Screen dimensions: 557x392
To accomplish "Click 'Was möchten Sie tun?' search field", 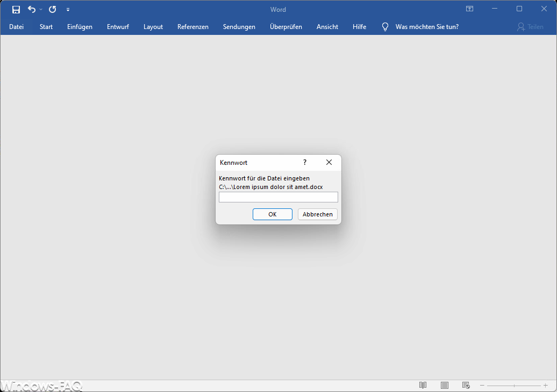I will pos(427,27).
